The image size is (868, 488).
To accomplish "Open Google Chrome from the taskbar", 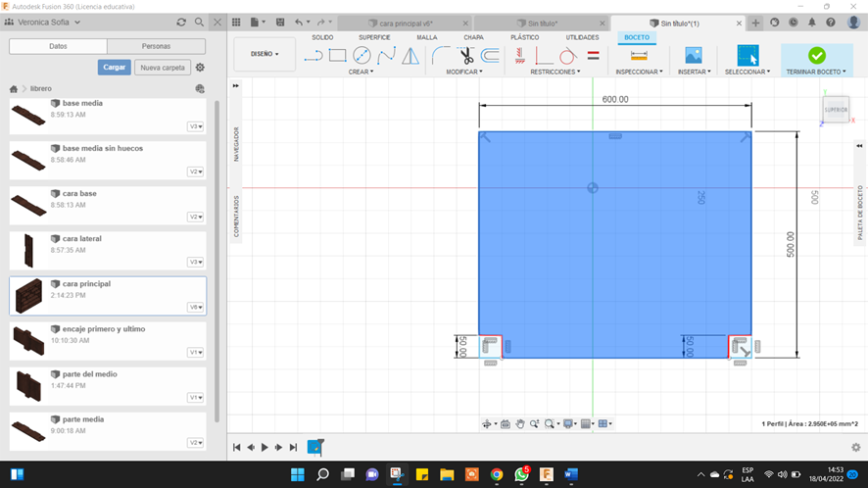I will click(497, 474).
